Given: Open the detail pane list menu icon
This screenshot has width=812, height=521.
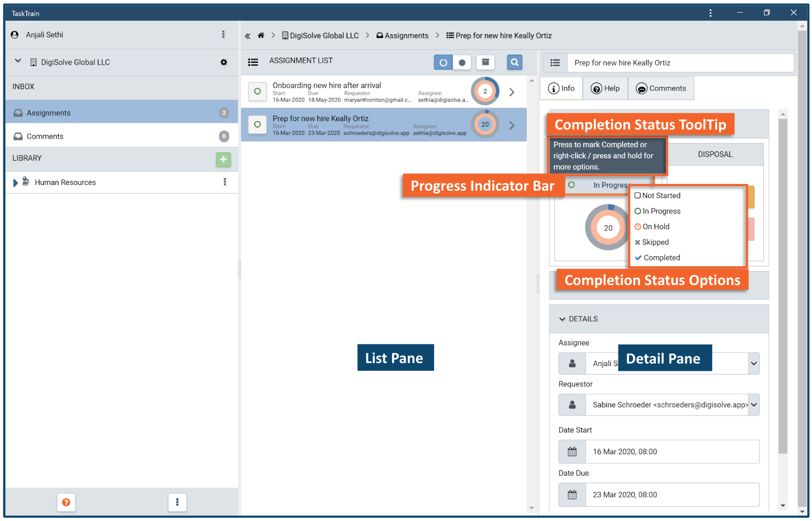Looking at the screenshot, I should (x=555, y=63).
